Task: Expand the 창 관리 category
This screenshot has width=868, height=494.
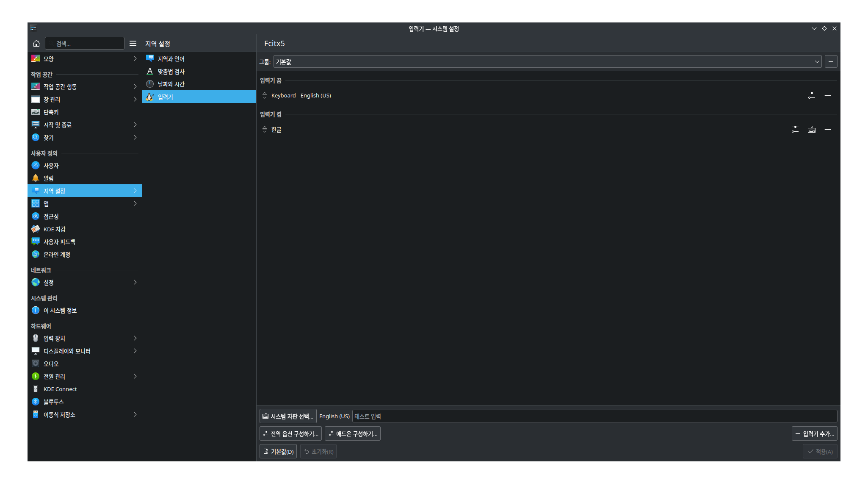Action: click(x=85, y=100)
